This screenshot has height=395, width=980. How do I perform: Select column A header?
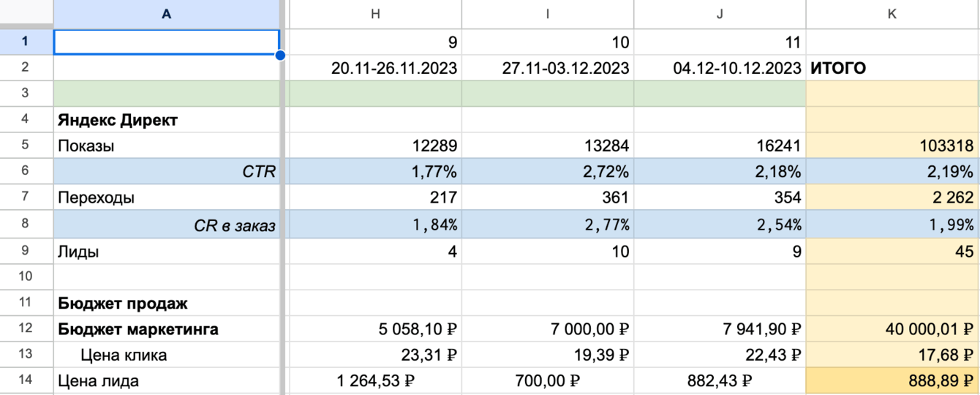tap(167, 14)
